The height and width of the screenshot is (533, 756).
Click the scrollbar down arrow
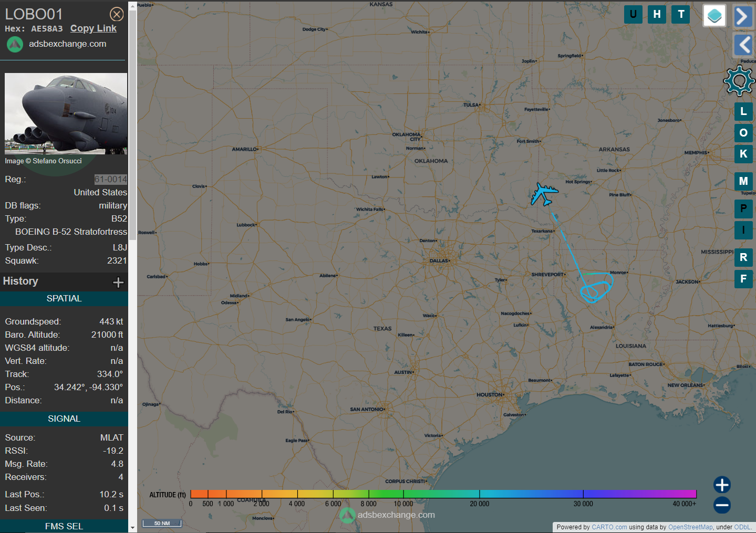click(x=132, y=528)
